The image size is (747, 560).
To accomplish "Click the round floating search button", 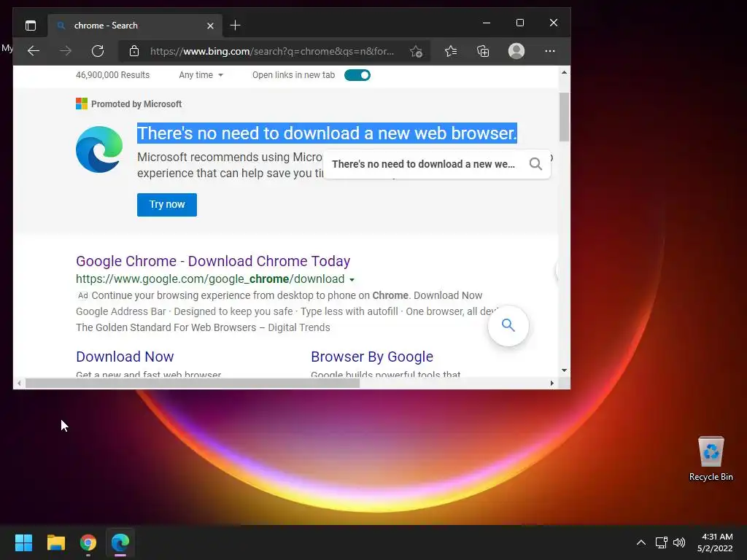I will tap(508, 326).
